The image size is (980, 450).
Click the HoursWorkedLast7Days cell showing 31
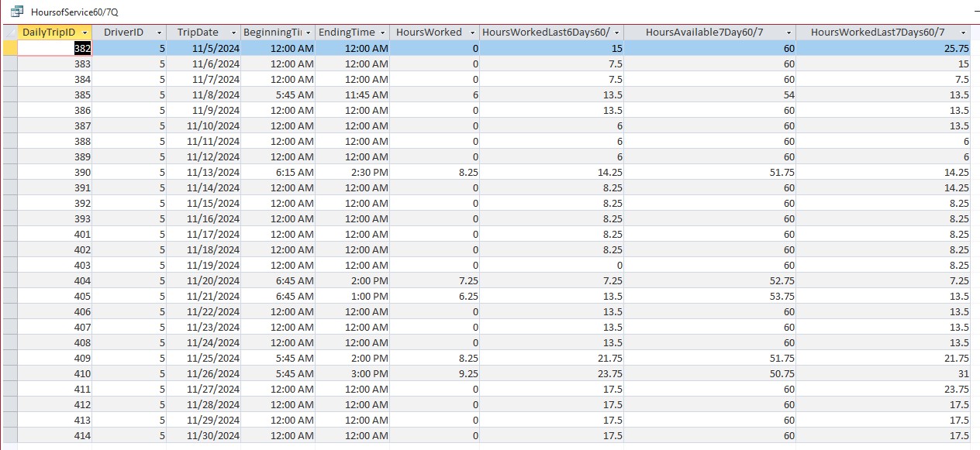pyautogui.click(x=884, y=373)
